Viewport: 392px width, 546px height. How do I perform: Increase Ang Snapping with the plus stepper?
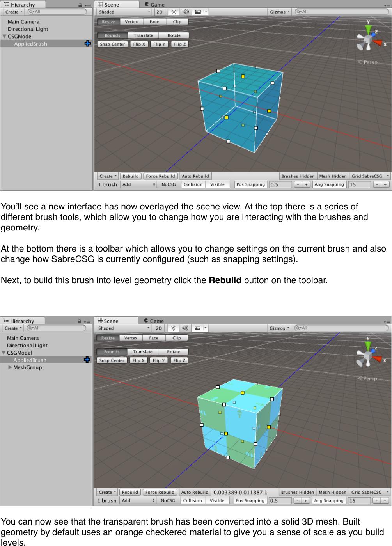pyautogui.click(x=385, y=184)
